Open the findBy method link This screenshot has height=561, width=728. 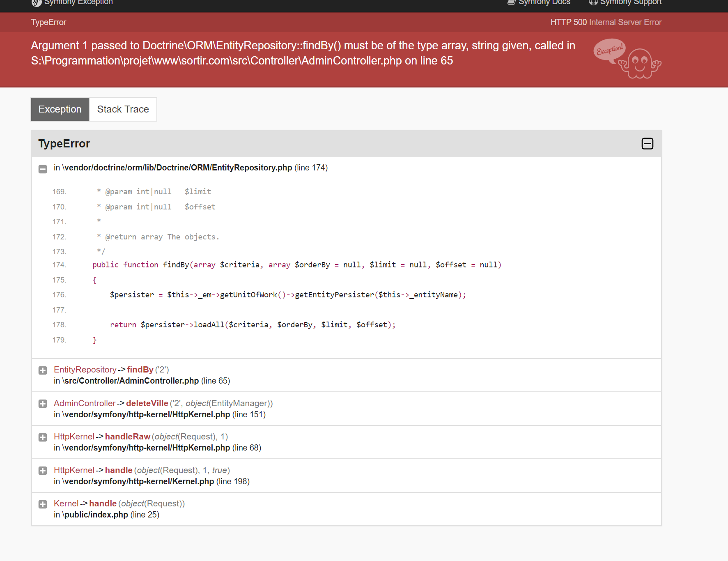(140, 370)
